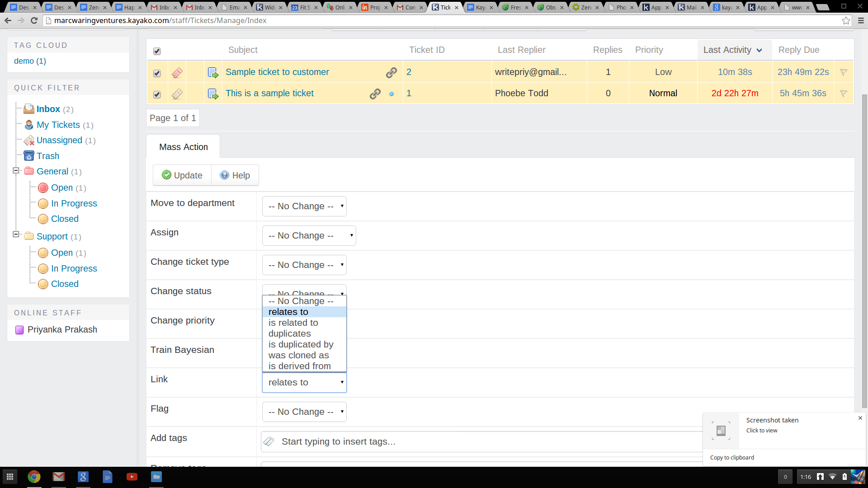Open the Flag dropdown
The width and height of the screenshot is (868, 488).
point(304,412)
